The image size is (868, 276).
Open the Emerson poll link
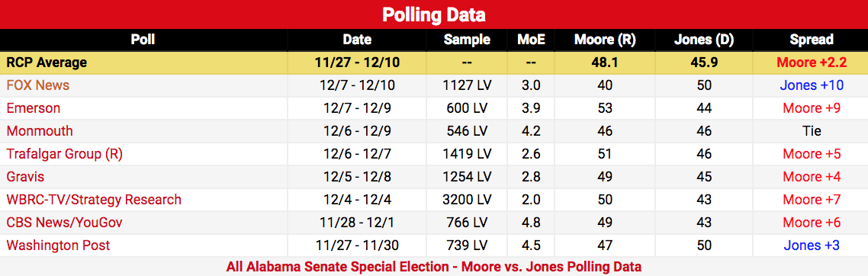(x=34, y=108)
